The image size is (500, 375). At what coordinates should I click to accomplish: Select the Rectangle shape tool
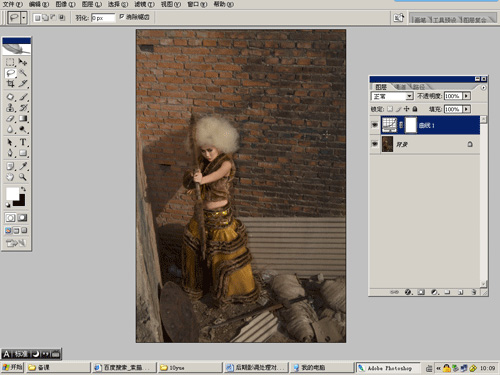(x=23, y=153)
